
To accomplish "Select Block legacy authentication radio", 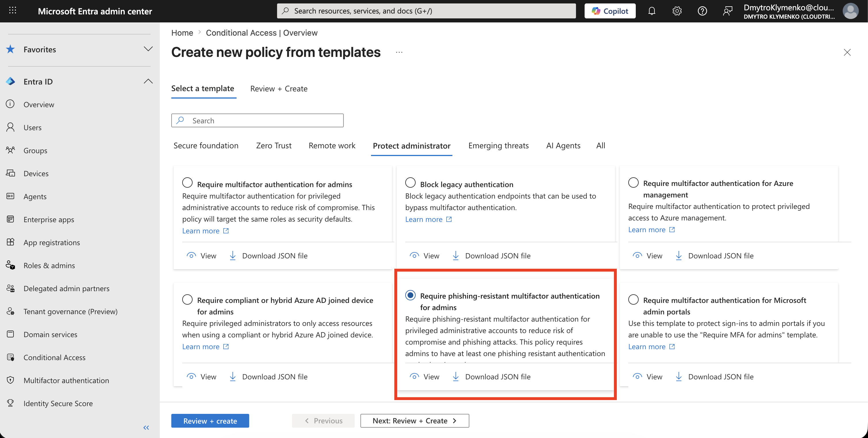I will click(x=410, y=182).
